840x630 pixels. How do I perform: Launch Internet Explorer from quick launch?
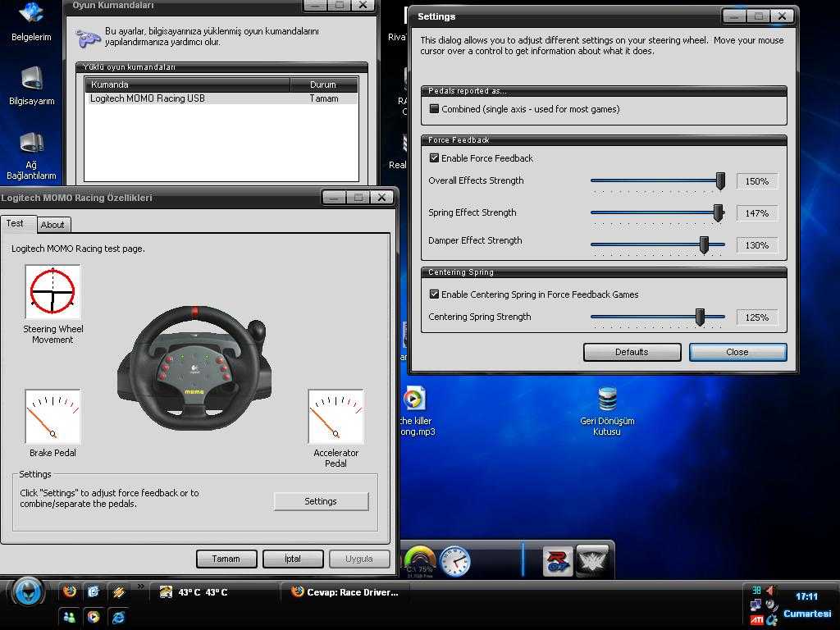[x=118, y=617]
